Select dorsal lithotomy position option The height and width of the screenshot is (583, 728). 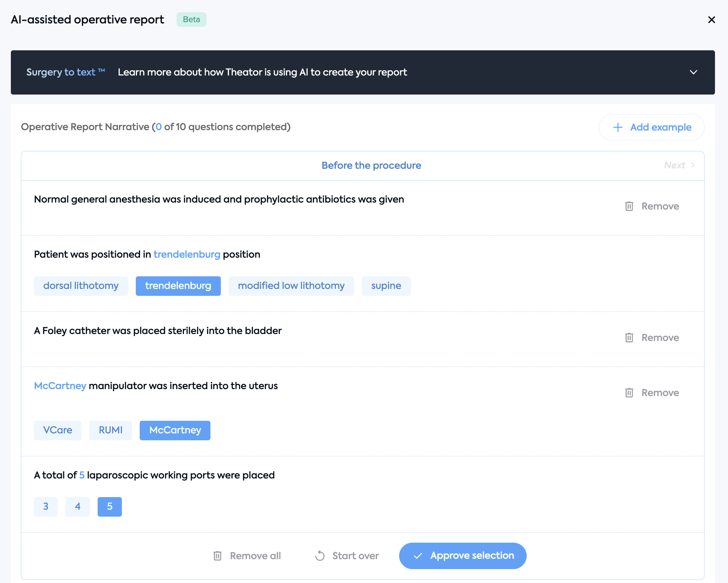[81, 286]
